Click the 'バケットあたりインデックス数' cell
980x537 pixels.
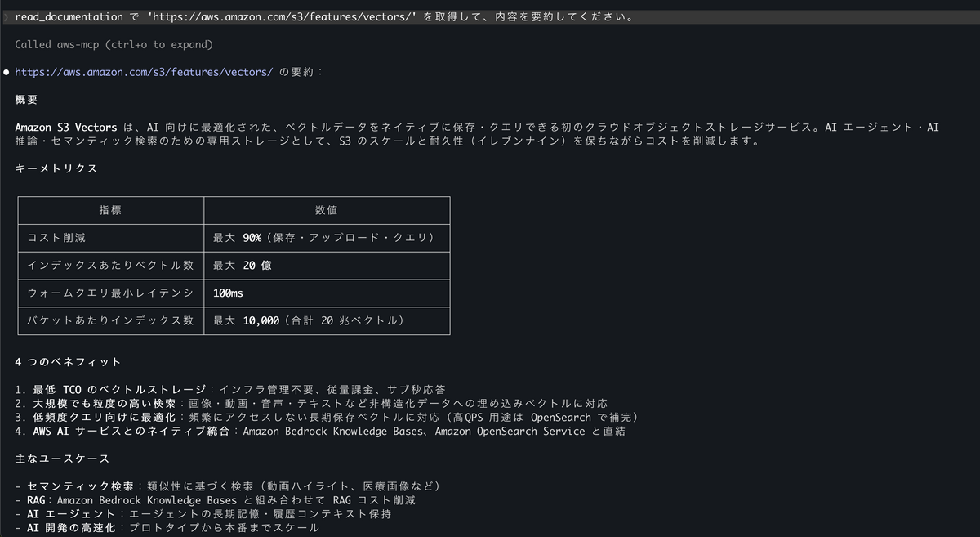tap(110, 321)
